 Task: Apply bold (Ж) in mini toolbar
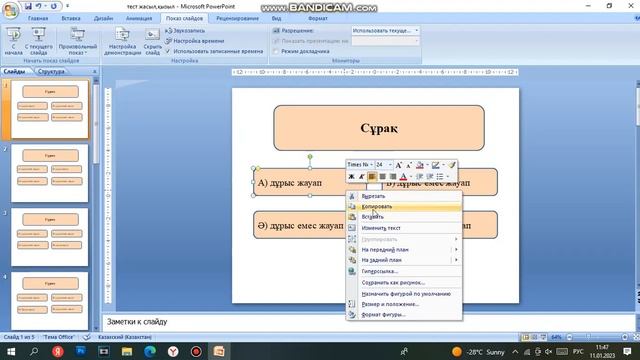click(351, 176)
